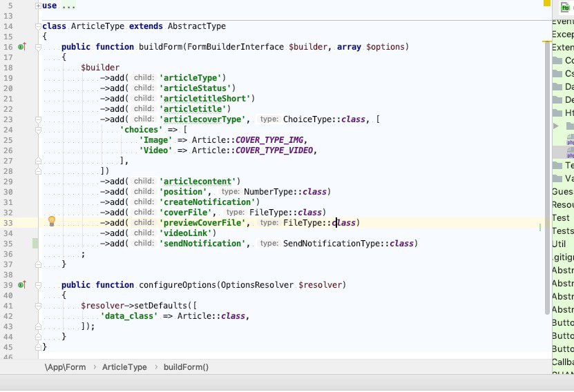The width and height of the screenshot is (574, 392).
Task: Click the 'createNotification' string
Action: [207, 202]
